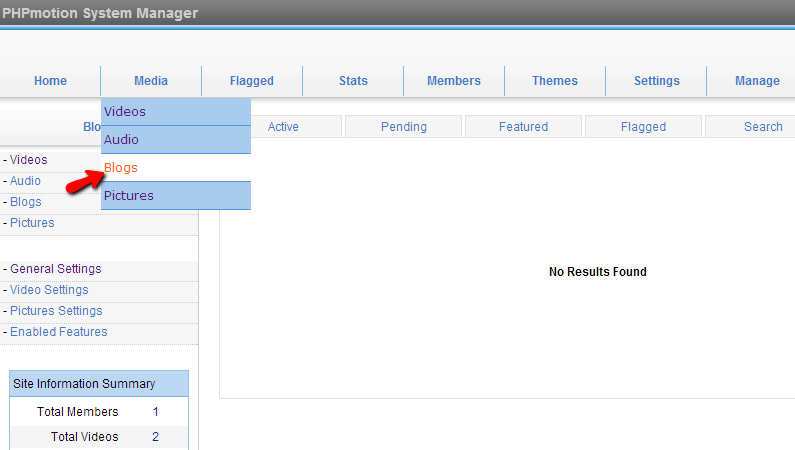
Task: Open the Search sub-tab
Action: tap(763, 127)
